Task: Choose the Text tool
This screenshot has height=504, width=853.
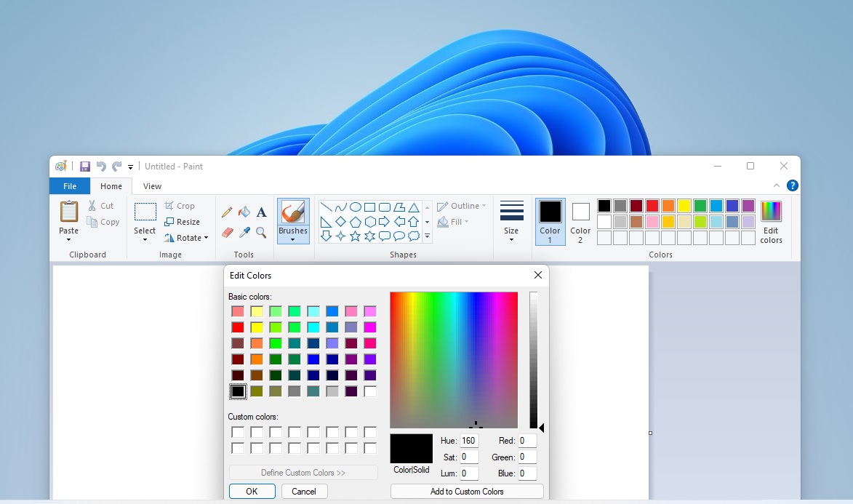Action: [261, 212]
